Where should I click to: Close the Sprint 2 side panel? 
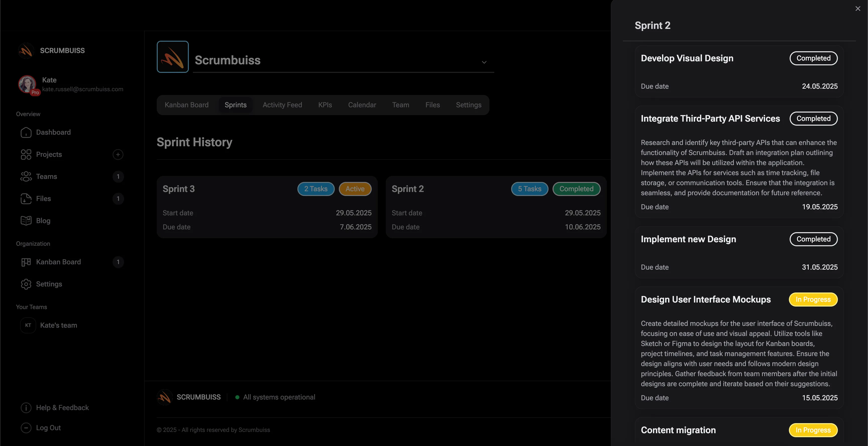[857, 9]
